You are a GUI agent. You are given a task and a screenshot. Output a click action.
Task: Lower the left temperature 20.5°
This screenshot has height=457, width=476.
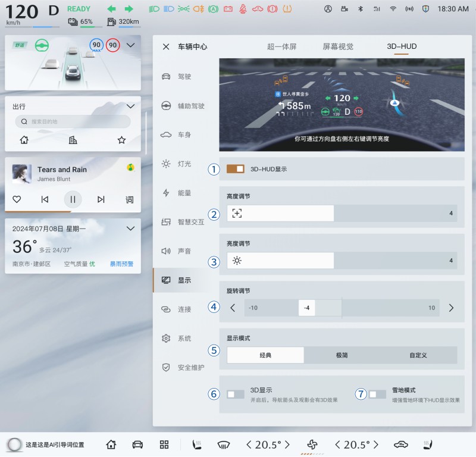click(249, 445)
